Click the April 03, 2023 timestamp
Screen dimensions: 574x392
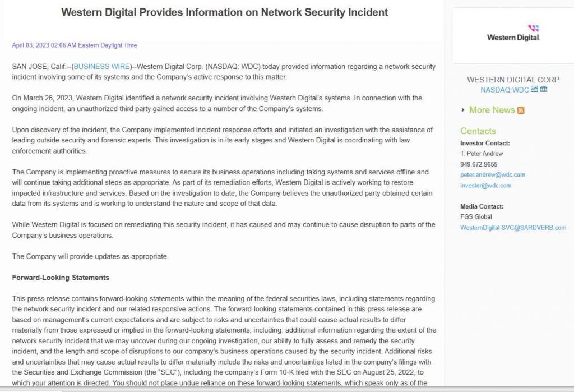pyautogui.click(x=75, y=45)
